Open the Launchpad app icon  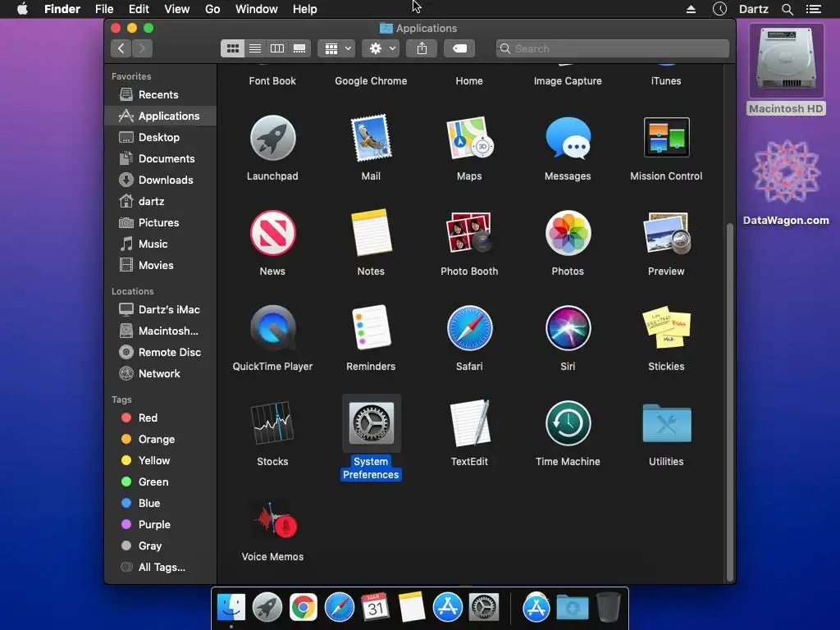(x=272, y=138)
